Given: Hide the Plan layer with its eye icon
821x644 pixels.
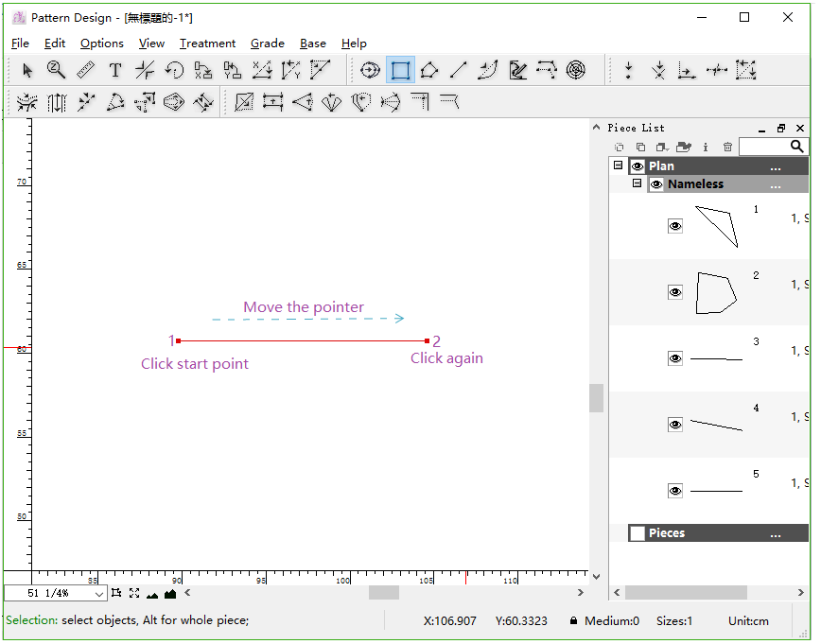Looking at the screenshot, I should click(x=637, y=165).
